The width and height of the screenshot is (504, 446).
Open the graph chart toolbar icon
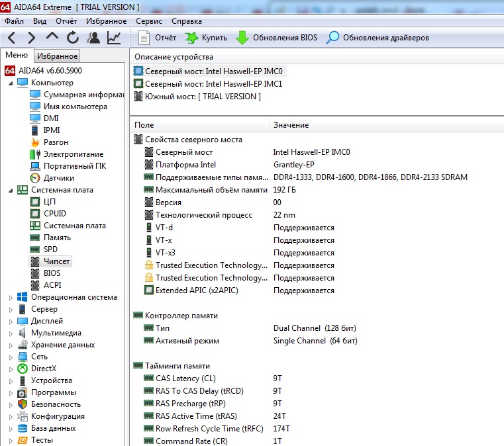coord(114,38)
